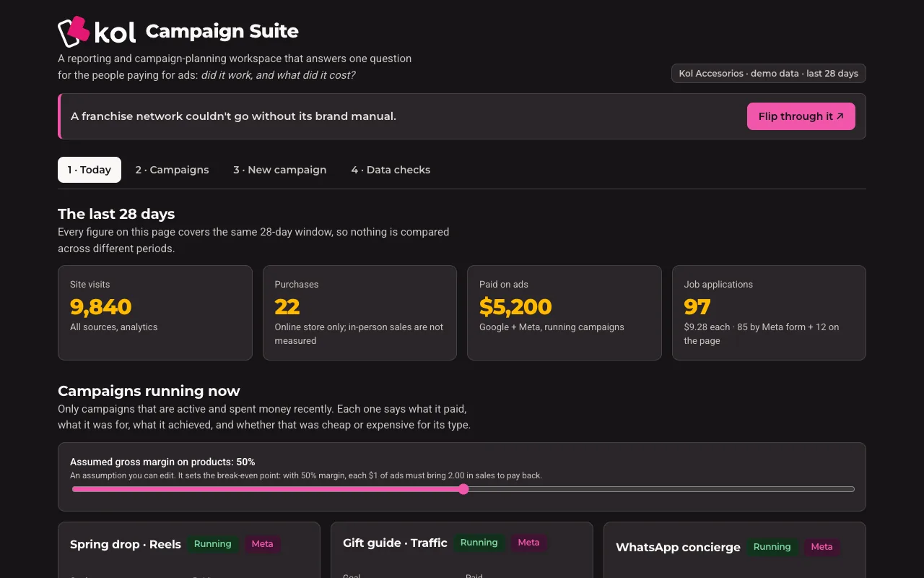Click the Spring drop · Reels card title

pyautogui.click(x=126, y=545)
